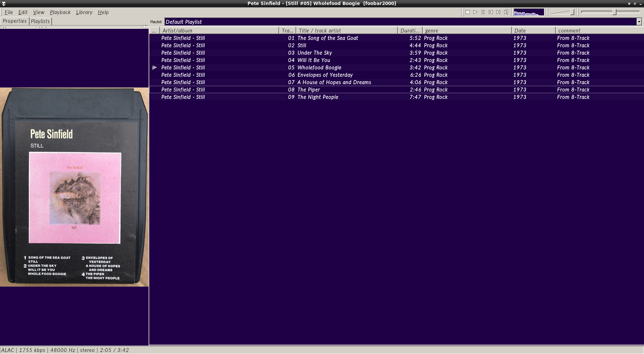Select track Envelopes of Yesterday
644x354 pixels.
click(396, 75)
